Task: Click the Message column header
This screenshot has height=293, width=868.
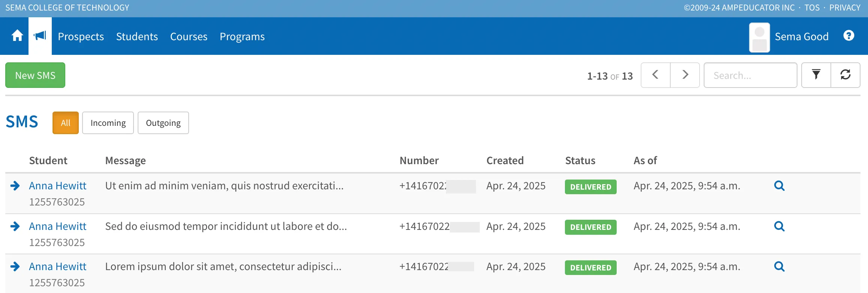Action: click(x=125, y=160)
